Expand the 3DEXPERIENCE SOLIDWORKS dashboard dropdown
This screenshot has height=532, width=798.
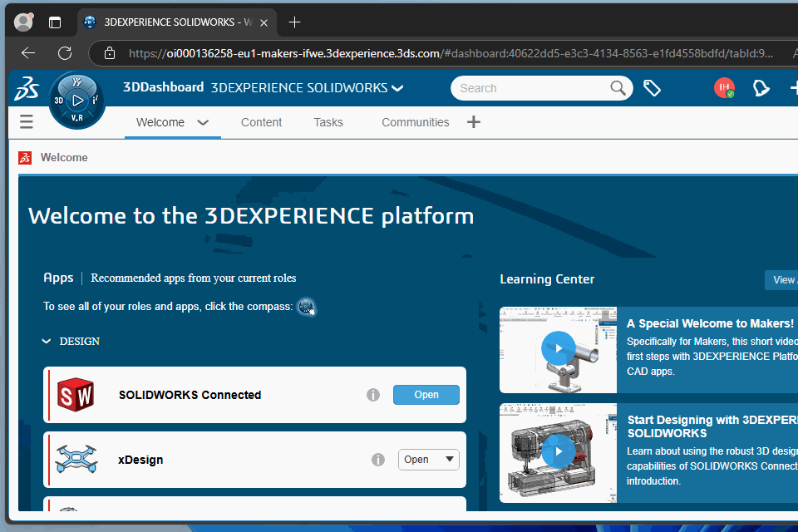pyautogui.click(x=397, y=88)
